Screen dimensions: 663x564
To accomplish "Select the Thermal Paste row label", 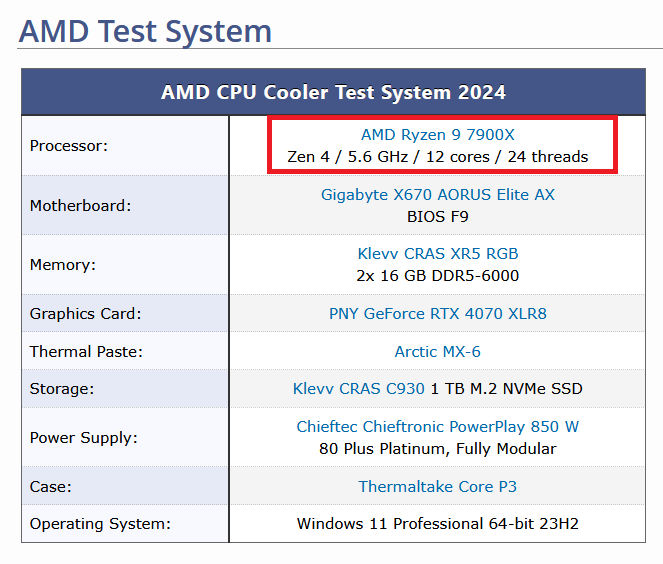I will click(86, 352).
